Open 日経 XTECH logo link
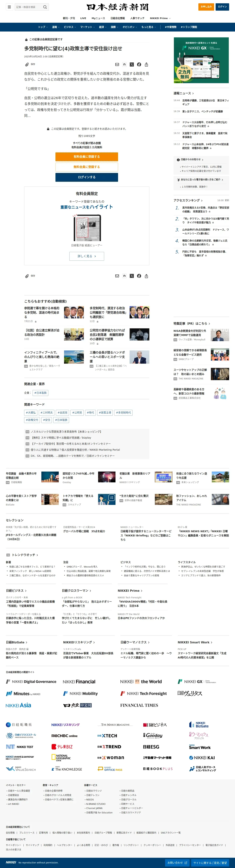The image size is (235, 868). 107,736
